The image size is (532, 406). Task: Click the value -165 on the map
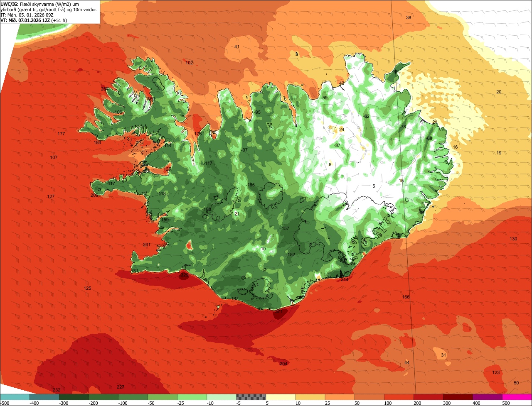(250, 185)
